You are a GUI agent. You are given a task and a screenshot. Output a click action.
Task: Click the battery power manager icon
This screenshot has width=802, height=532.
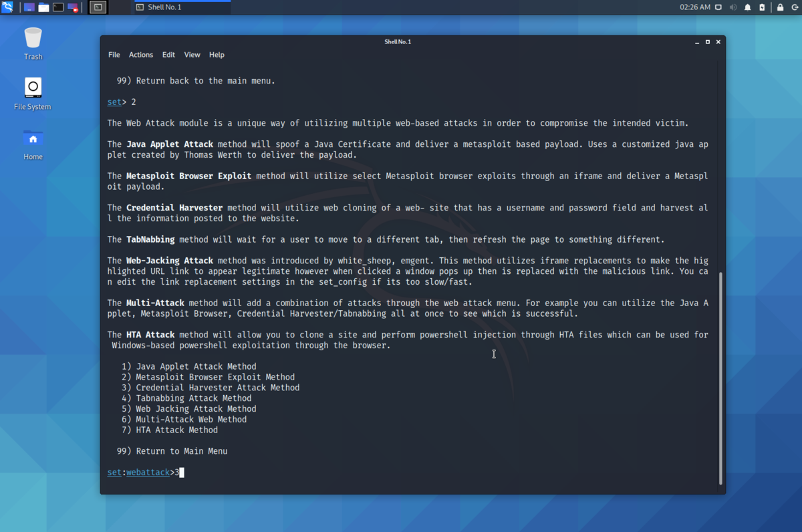tap(763, 7)
